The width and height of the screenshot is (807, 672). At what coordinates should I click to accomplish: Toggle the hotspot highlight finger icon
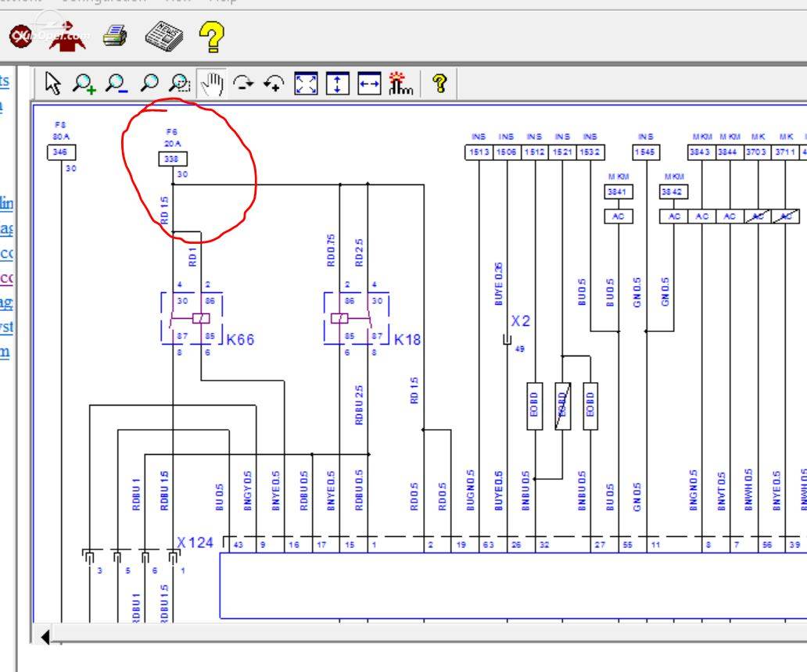[401, 84]
